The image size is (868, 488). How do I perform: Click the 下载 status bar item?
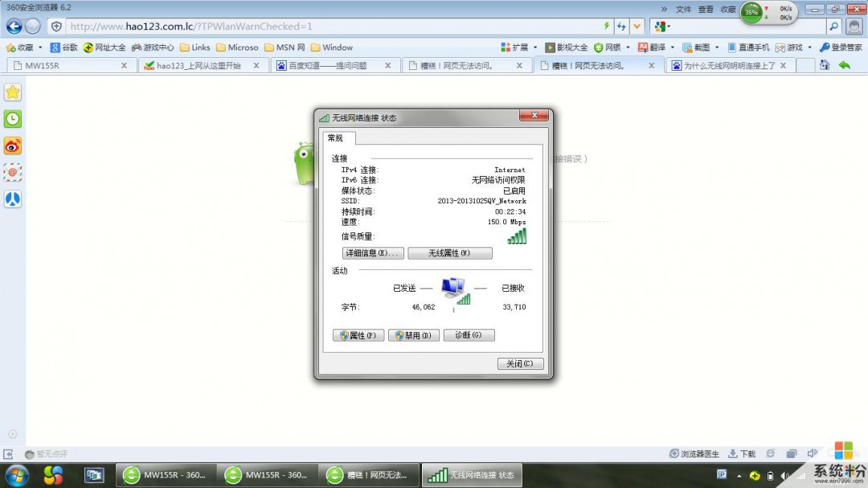point(743,454)
